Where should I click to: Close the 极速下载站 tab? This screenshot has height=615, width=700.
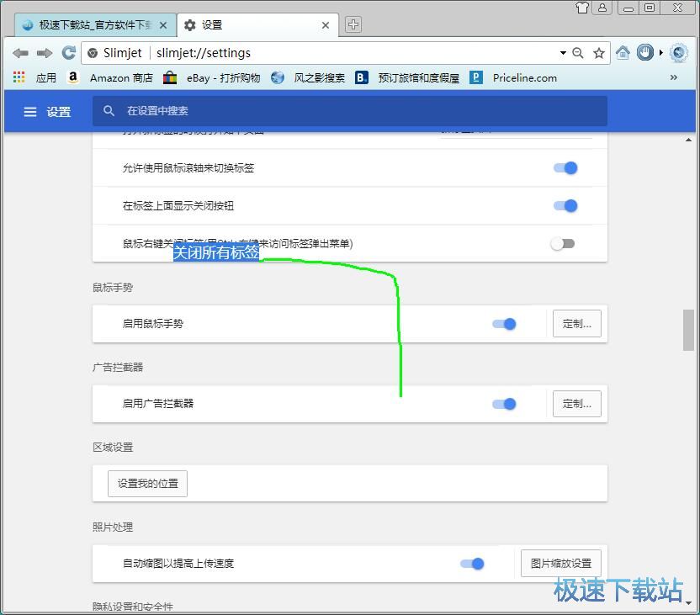tap(163, 25)
